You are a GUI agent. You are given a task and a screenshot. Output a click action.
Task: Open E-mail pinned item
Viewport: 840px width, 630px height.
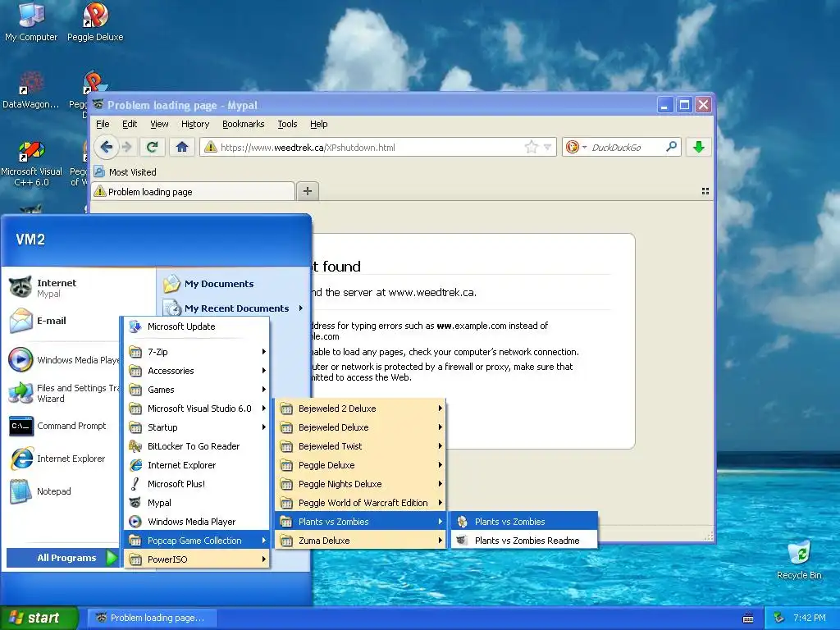[x=63, y=321]
